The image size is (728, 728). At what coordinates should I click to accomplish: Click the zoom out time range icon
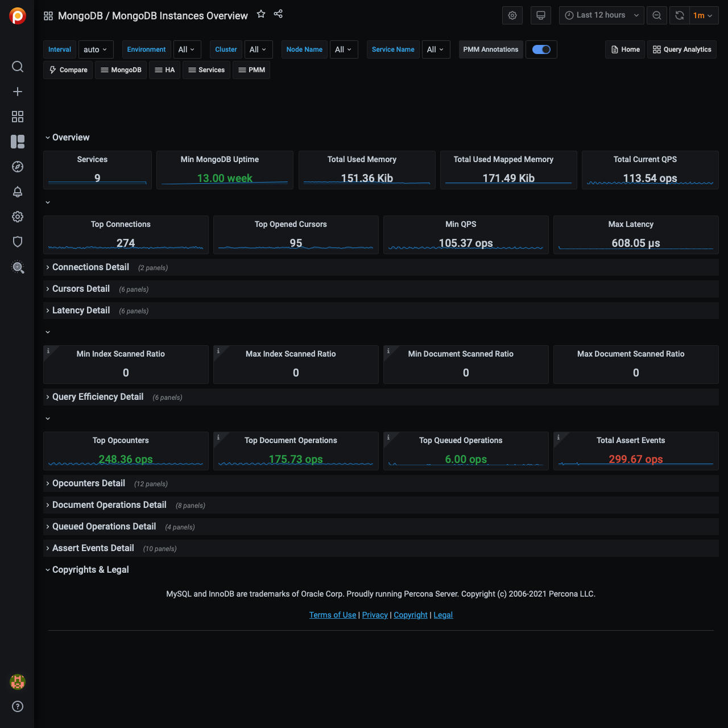(656, 15)
